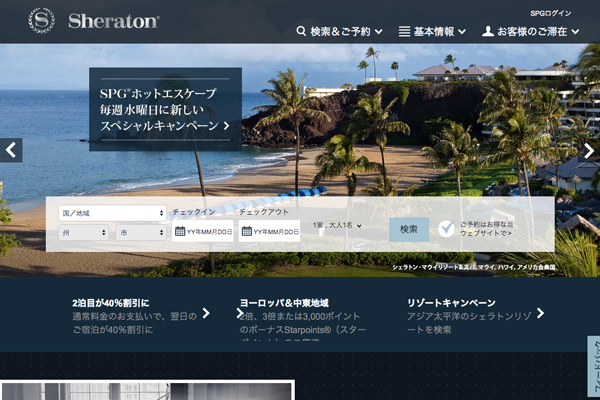The height and width of the screenshot is (400, 600).
Task: Open the 国/地域 dropdown
Action: 112,213
